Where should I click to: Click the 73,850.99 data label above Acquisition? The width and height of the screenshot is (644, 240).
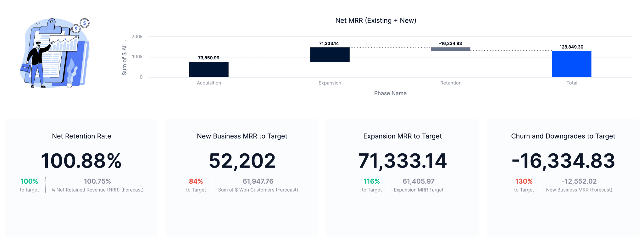point(208,58)
